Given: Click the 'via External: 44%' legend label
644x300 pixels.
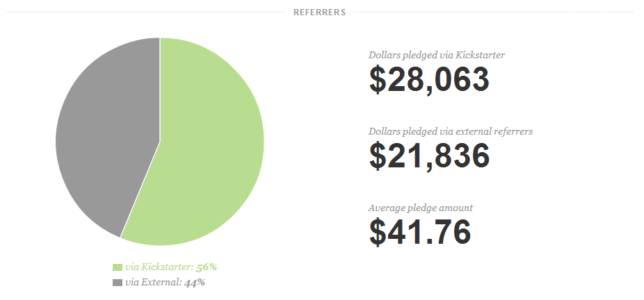Looking at the screenshot, I should [165, 283].
